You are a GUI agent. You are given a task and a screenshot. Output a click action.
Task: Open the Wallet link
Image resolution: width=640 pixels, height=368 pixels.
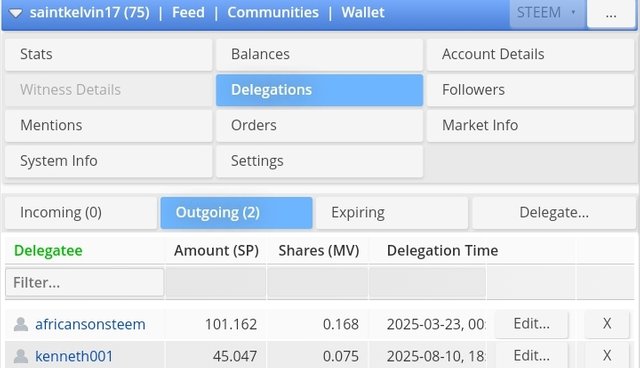click(363, 12)
